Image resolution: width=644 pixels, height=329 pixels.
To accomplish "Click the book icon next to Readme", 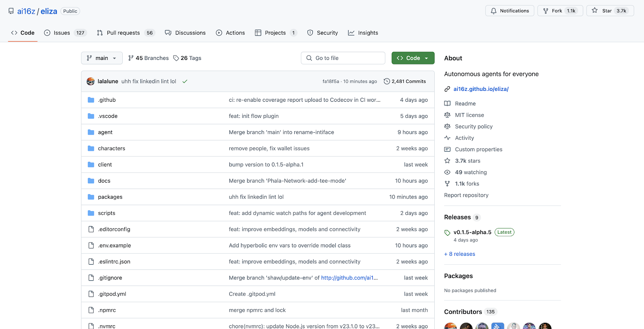I will (x=447, y=103).
